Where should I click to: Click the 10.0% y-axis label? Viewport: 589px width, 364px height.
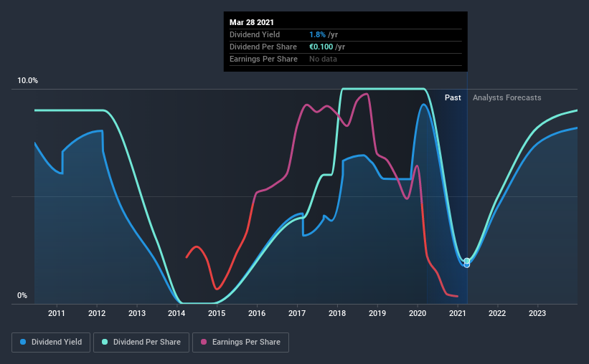pos(27,81)
